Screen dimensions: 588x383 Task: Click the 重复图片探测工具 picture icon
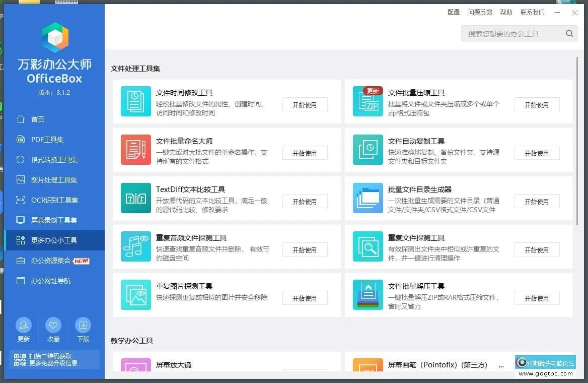(135, 295)
